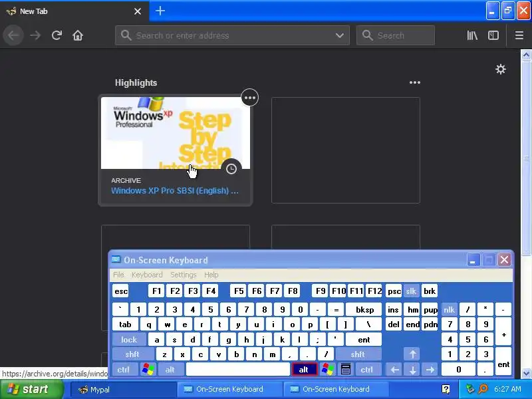Open the Windows start menu
Screen dimensions: 532x399
click(31, 389)
